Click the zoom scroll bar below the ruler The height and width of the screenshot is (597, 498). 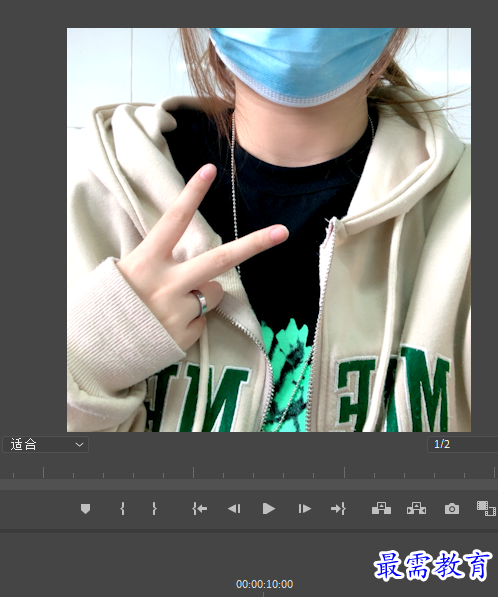(x=249, y=485)
